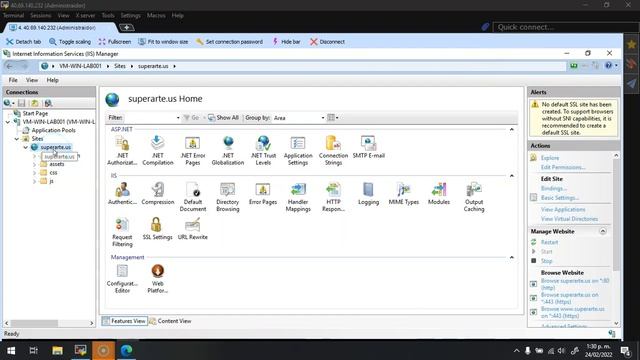Open Connection Strings feature

pyautogui.click(x=333, y=151)
